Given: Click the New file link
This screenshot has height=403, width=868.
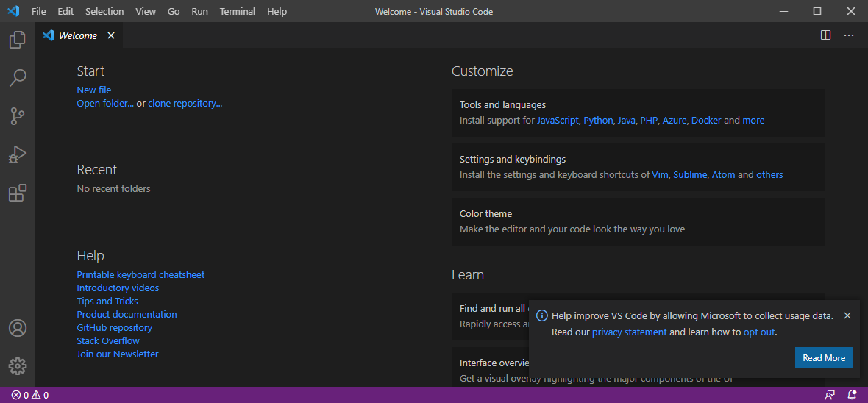Looking at the screenshot, I should pos(94,90).
